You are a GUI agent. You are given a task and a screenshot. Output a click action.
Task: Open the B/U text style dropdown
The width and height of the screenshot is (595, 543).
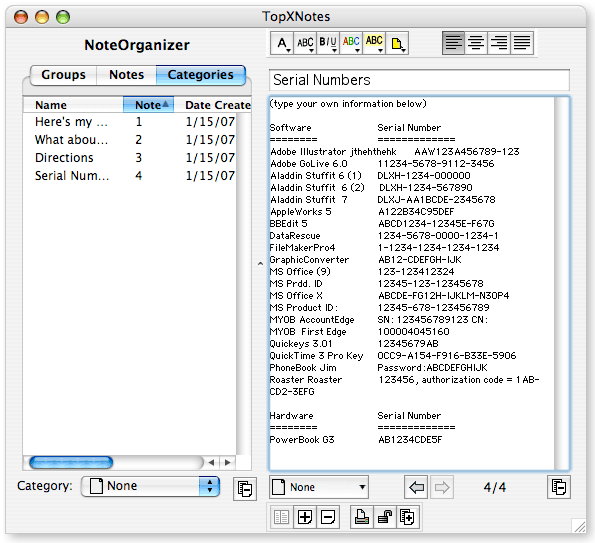click(x=327, y=43)
